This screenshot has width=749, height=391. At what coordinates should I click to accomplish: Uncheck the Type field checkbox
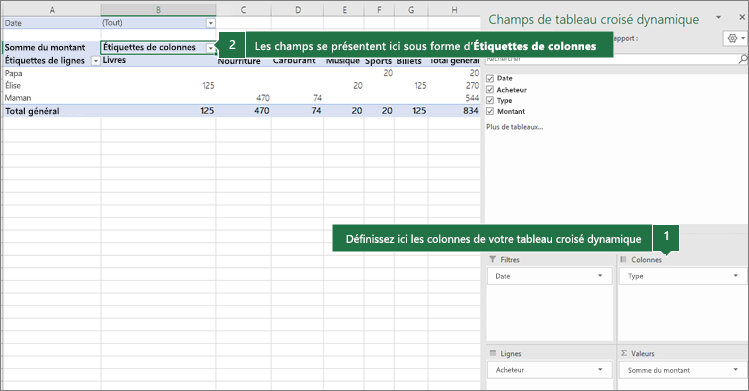tap(490, 101)
